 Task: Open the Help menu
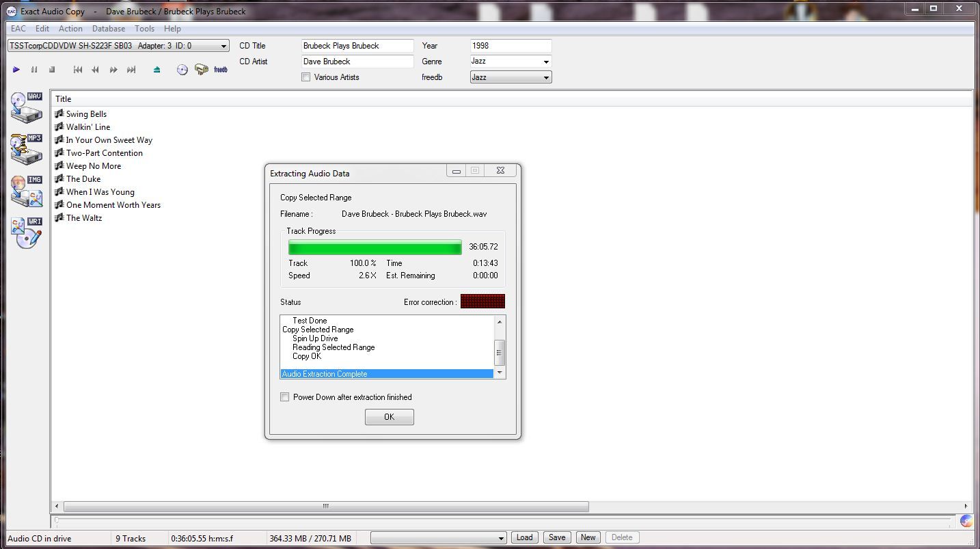[172, 29]
